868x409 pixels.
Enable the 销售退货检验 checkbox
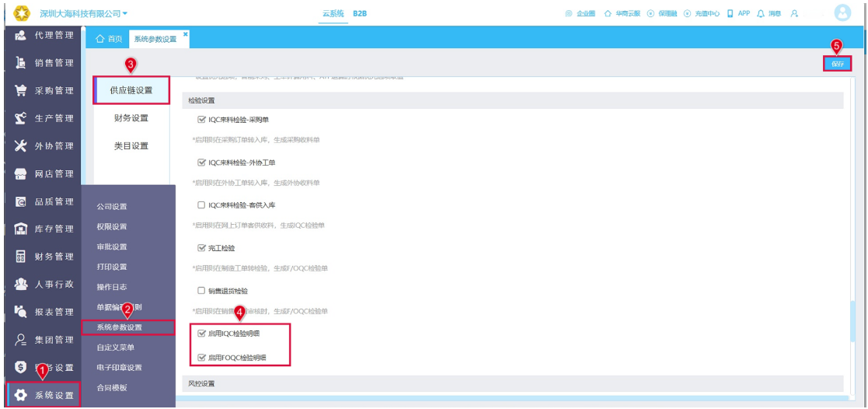201,290
